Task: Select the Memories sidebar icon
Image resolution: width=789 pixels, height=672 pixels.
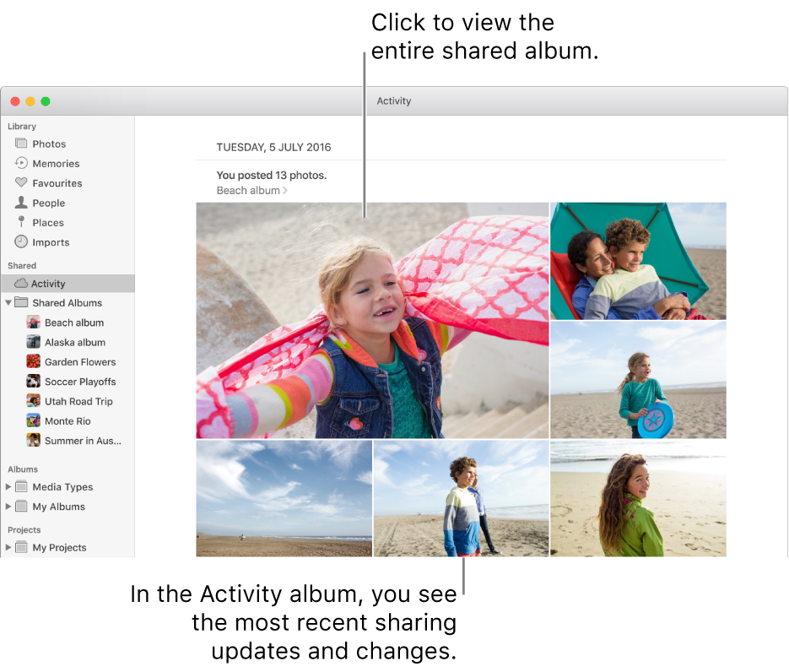Action: click(21, 163)
